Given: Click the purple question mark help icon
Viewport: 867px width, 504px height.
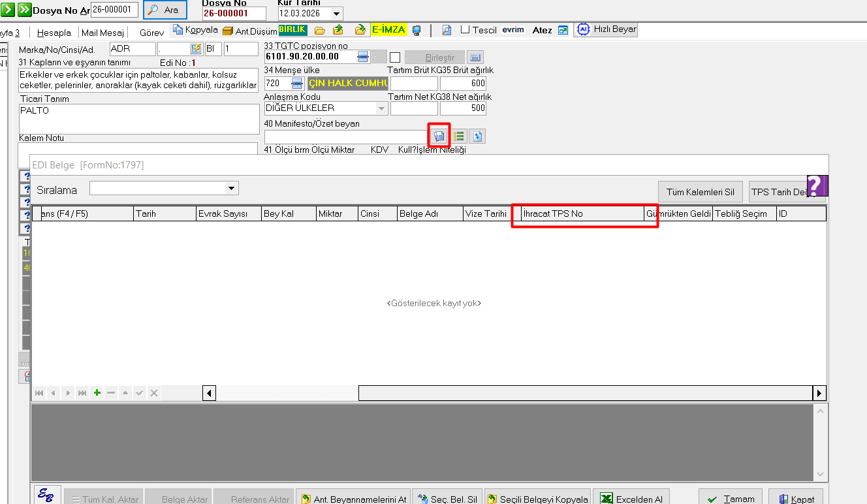Looking at the screenshot, I should (817, 185).
